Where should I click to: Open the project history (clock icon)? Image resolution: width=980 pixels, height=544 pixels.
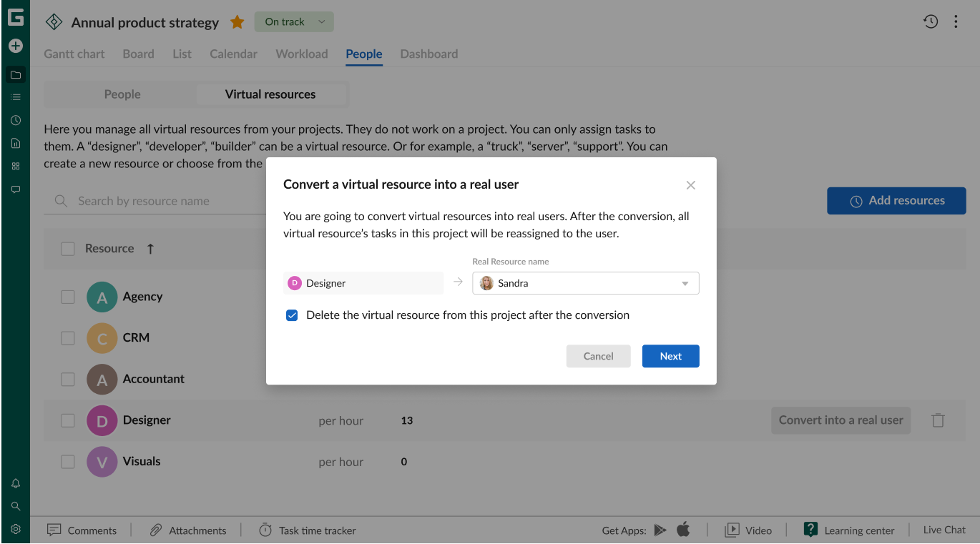coord(931,21)
